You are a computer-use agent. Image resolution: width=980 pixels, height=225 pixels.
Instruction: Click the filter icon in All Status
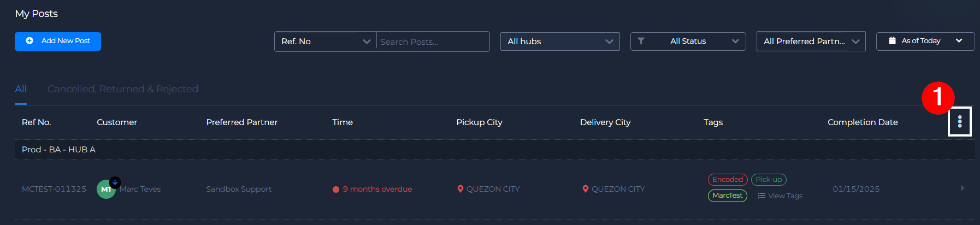[x=641, y=41]
